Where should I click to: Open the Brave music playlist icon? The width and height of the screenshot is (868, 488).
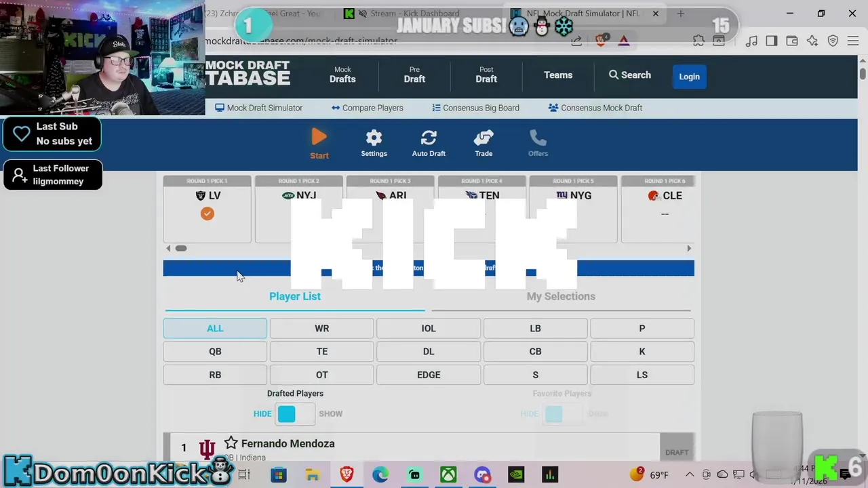(751, 41)
